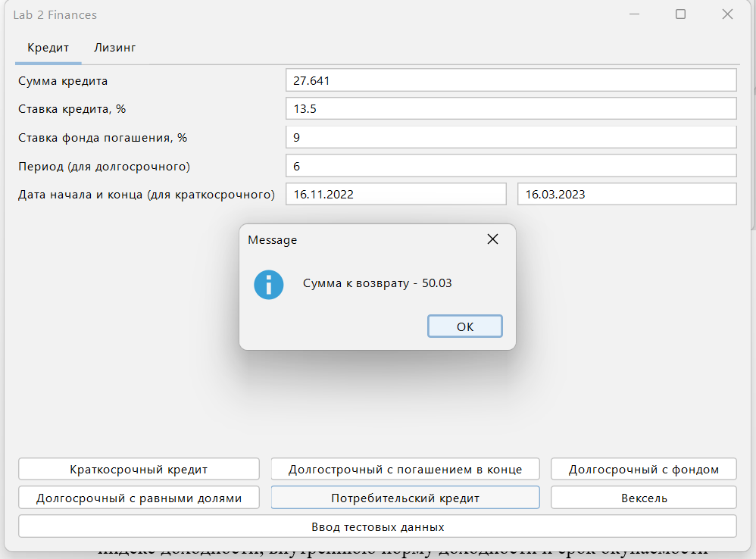Run Долгосрочный с фондом calculation
Screen dimensions: 756x559
pos(644,469)
